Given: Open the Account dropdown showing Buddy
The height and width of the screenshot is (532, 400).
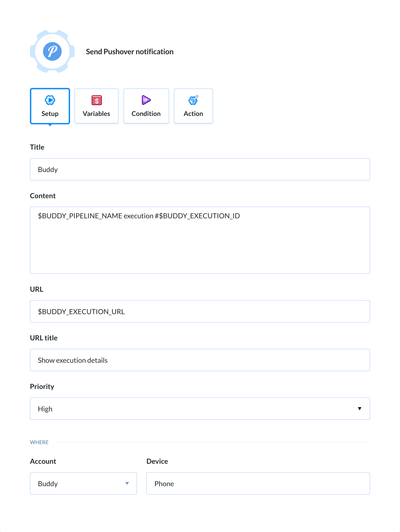Looking at the screenshot, I should [83, 483].
